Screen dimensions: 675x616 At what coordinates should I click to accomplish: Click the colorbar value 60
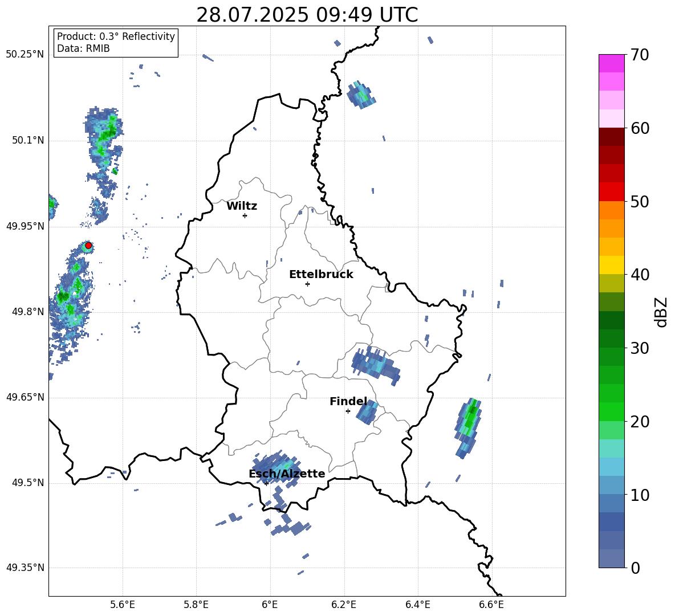point(640,128)
